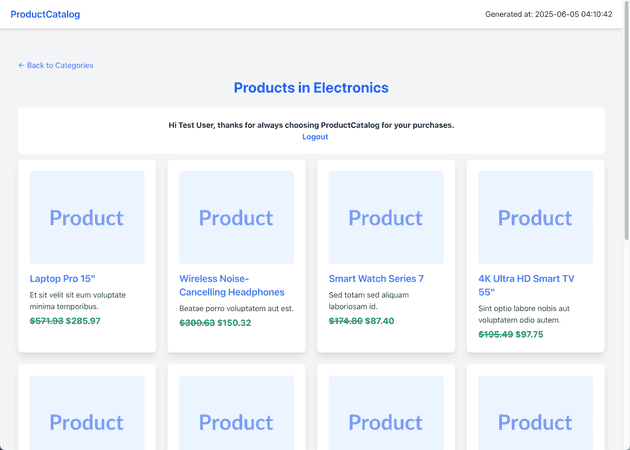Click the Hi Test User greeting message
Screen dimensions: 630x450
point(311,125)
